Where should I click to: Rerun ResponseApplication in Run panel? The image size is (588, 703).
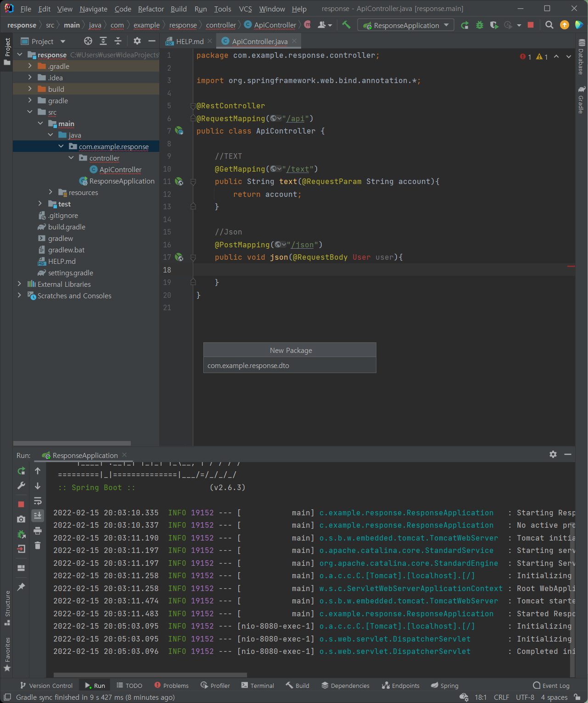[21, 471]
